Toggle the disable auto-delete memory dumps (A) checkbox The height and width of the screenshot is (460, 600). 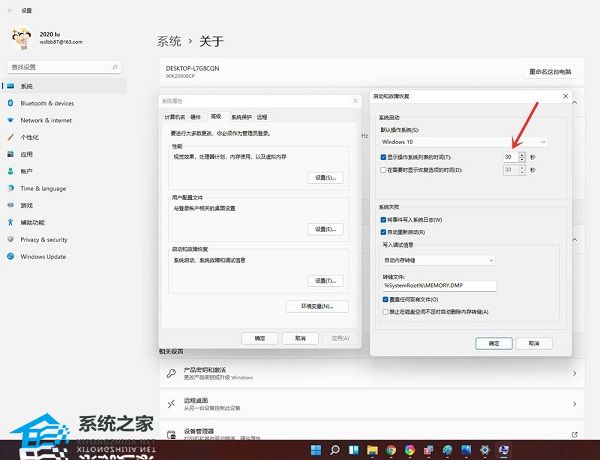[385, 312]
